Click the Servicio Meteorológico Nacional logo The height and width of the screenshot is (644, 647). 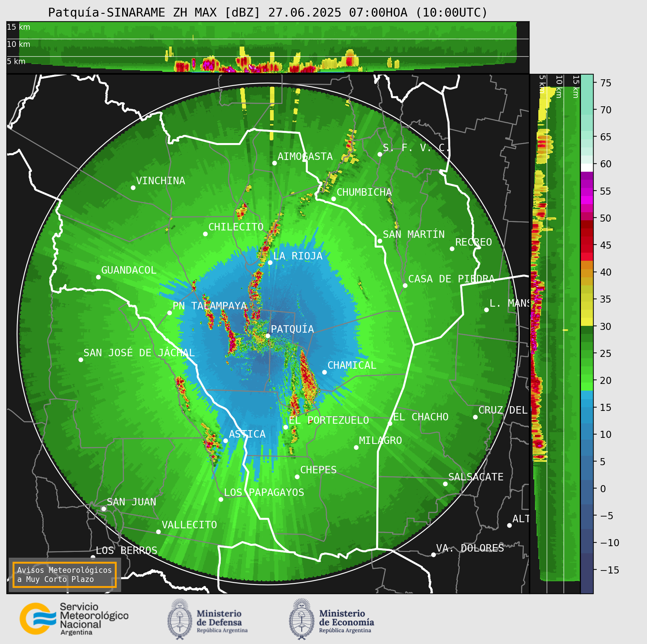(74, 619)
